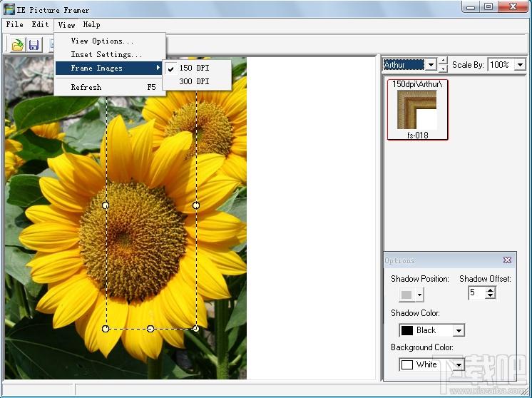The height and width of the screenshot is (398, 532).
Task: Click the IE Picture Framer title icon
Action: 9,9
